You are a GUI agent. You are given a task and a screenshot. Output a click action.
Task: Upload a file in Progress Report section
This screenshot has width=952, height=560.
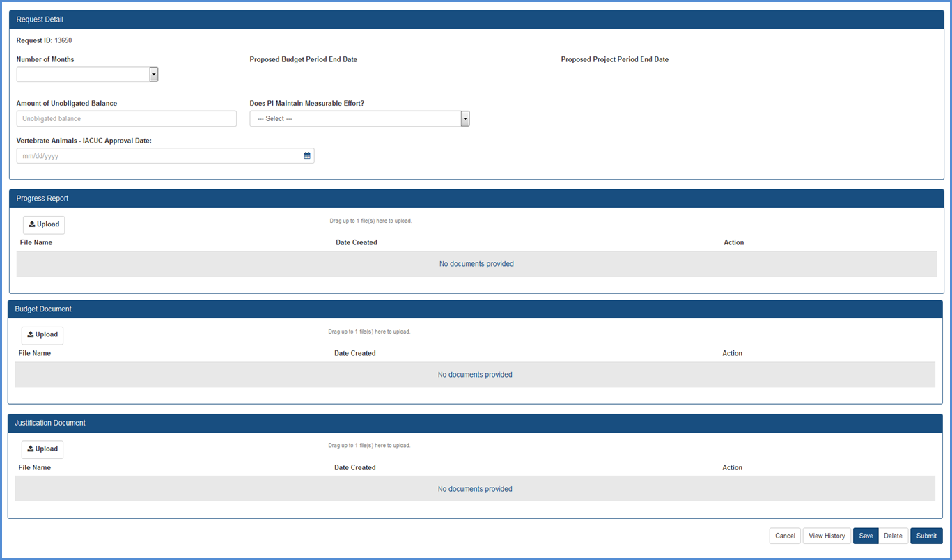[x=44, y=225]
